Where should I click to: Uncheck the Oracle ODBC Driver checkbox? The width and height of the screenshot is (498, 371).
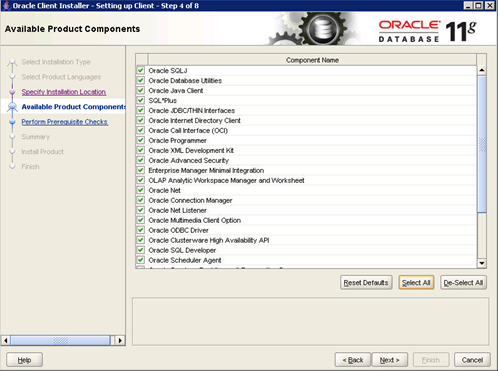(141, 230)
